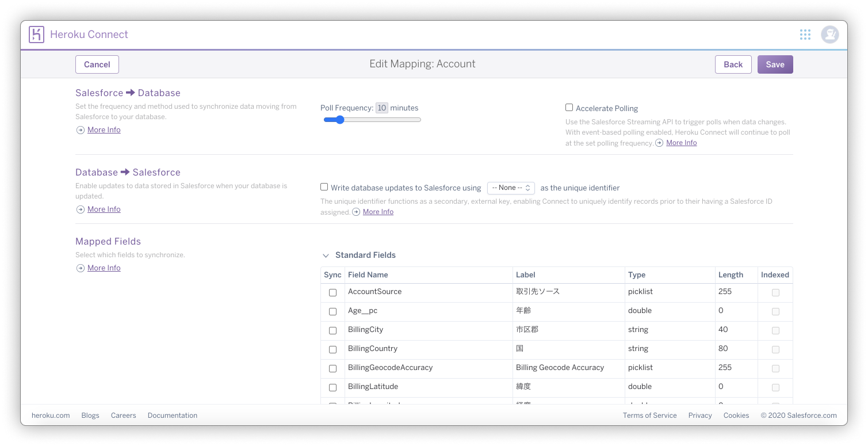Click the Back button
The image size is (868, 446).
(x=733, y=64)
